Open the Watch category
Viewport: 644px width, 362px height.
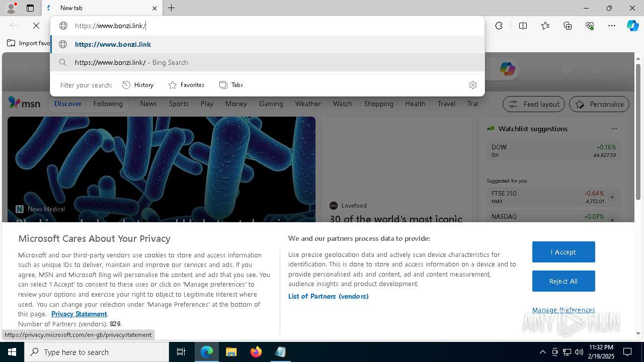tap(343, 104)
